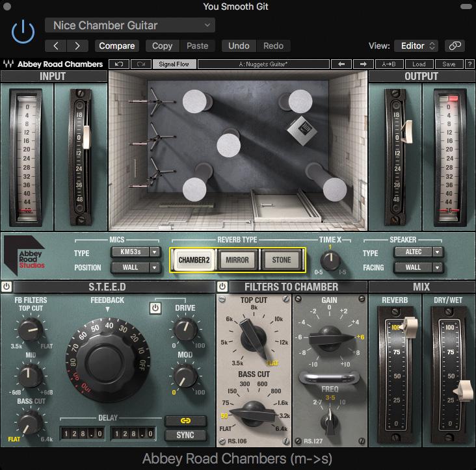Image resolution: width=476 pixels, height=470 pixels.
Task: Open the speaker TYPE ALTEC dropdown
Action: coord(419,252)
